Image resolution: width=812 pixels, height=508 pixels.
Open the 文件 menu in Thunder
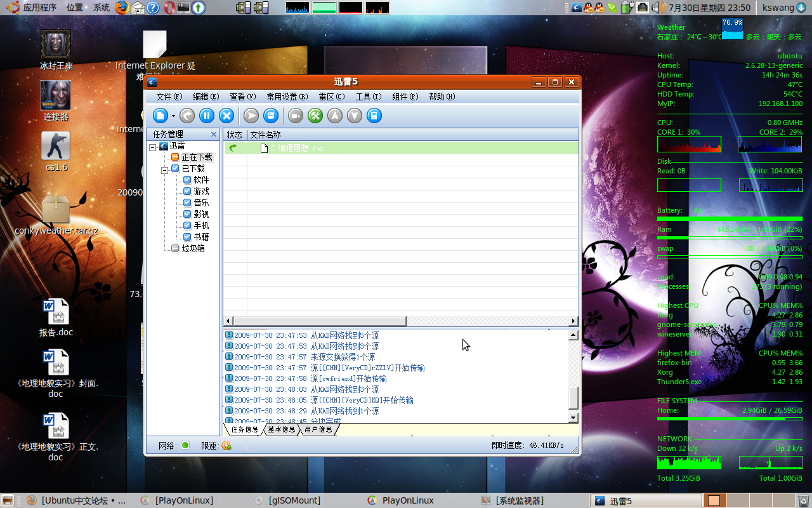point(169,97)
